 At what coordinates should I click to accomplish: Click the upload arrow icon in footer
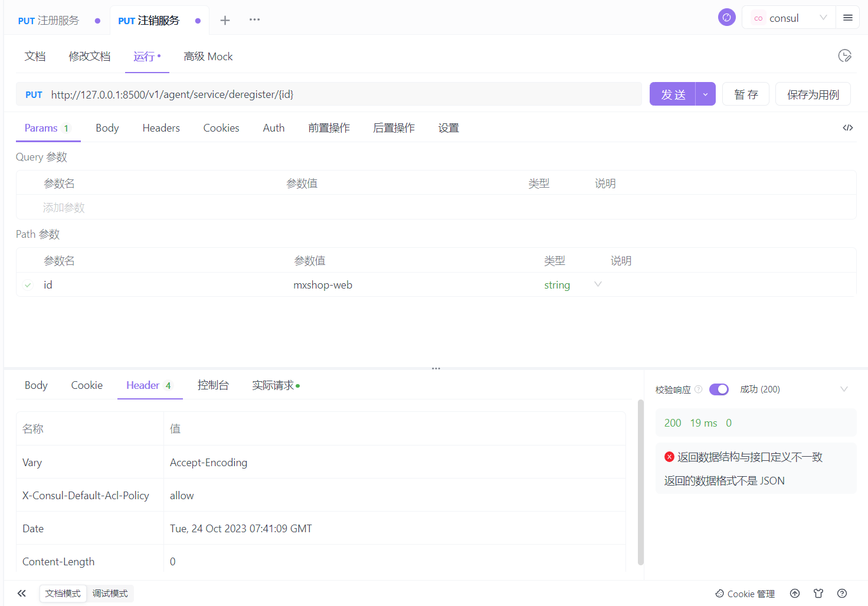pos(795,594)
